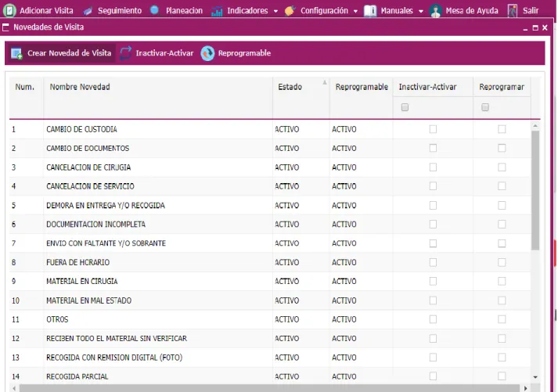Check Inactivar-Activar for CAMBIO DE CUSTODIA
Image resolution: width=558 pixels, height=392 pixels.
tap(433, 129)
